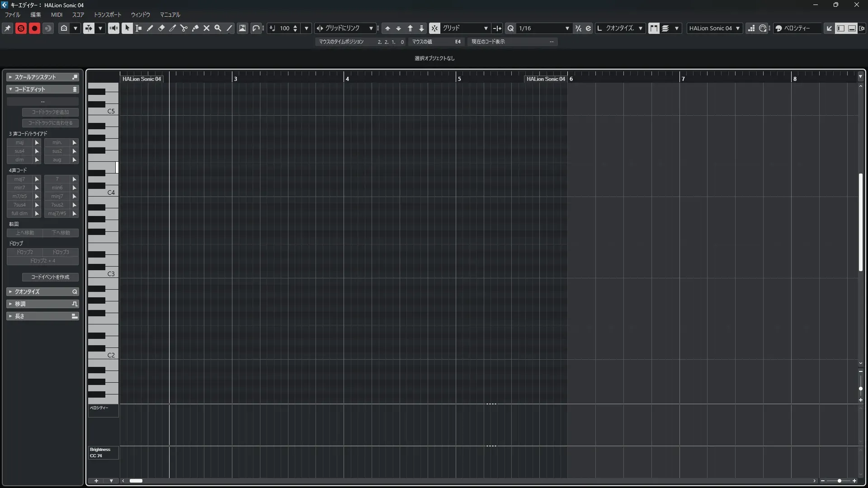Toggle Acoustic Feedback speaker button

(x=113, y=28)
